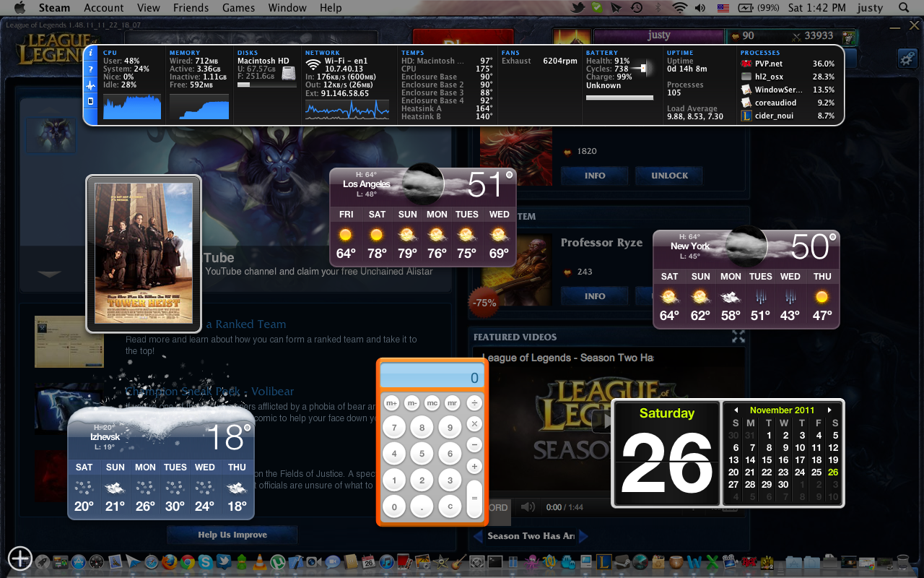Go to next month in calendar widget
The height and width of the screenshot is (578, 924).
(x=829, y=410)
